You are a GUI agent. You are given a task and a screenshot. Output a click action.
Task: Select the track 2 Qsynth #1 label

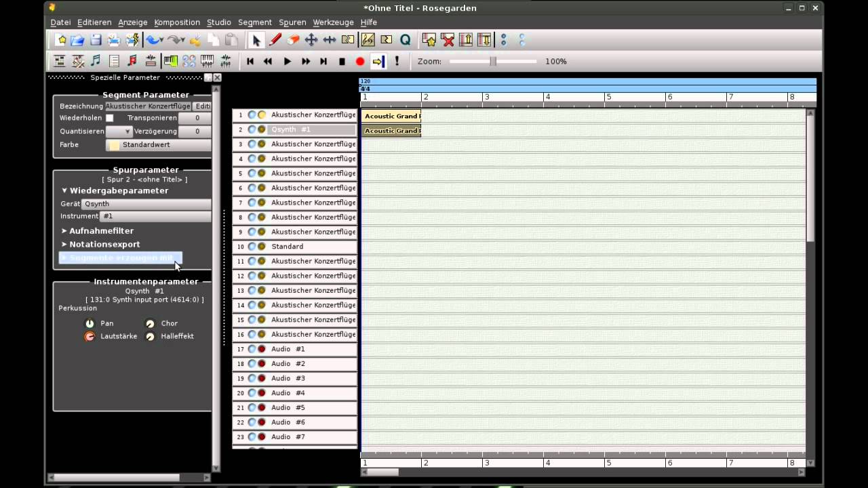pyautogui.click(x=313, y=129)
